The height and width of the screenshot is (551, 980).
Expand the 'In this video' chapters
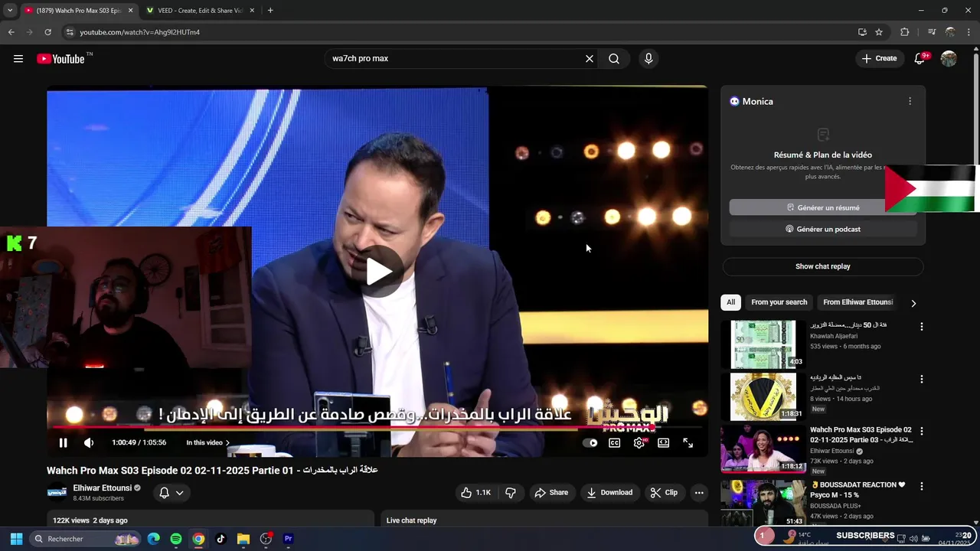coord(207,442)
